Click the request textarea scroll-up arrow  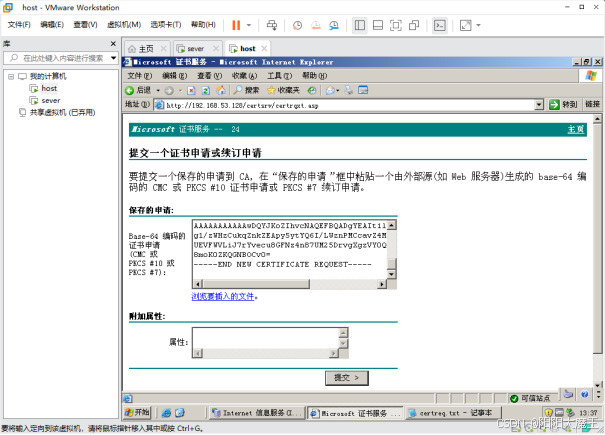(392, 225)
